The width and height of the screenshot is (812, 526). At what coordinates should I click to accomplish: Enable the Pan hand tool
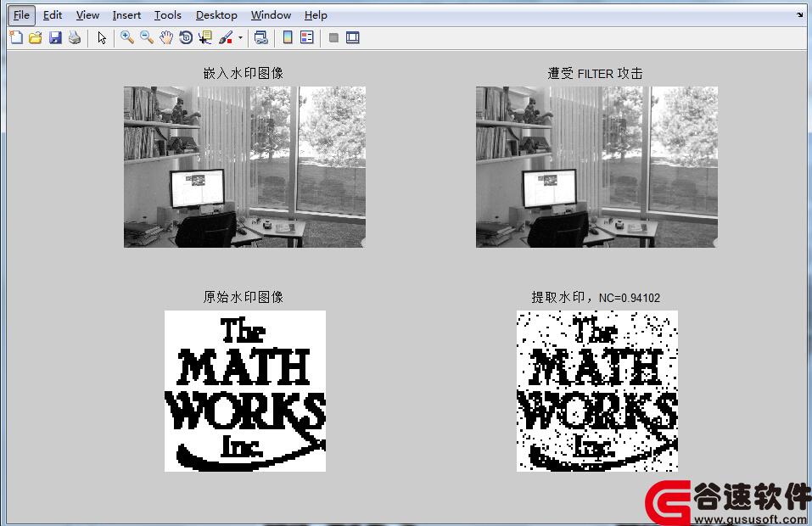pos(166,37)
